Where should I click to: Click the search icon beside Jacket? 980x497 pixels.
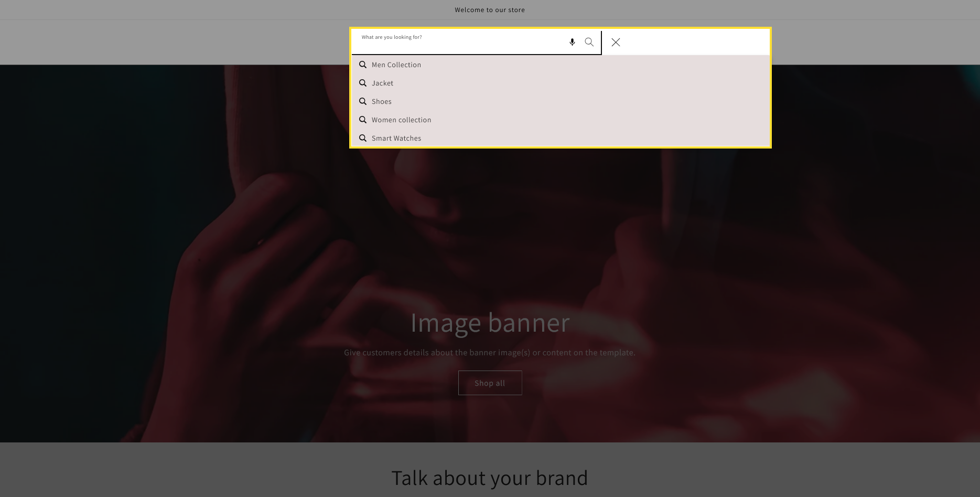[362, 83]
